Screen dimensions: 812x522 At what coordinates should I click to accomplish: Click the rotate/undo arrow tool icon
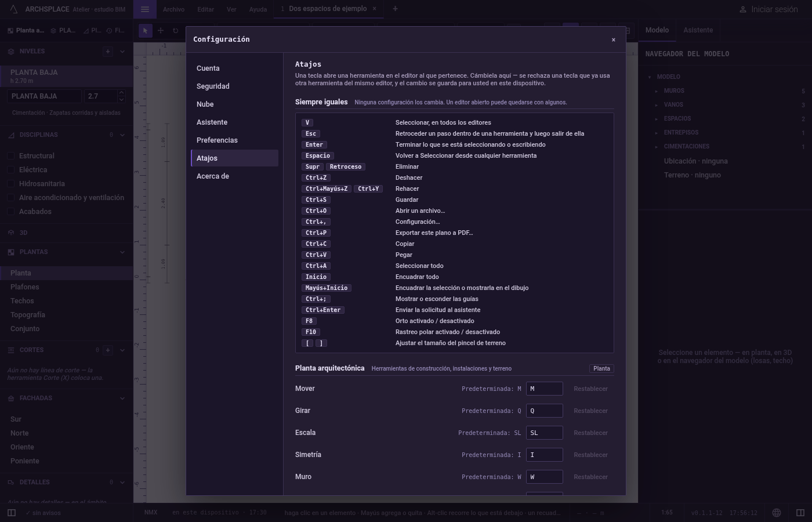pos(175,31)
